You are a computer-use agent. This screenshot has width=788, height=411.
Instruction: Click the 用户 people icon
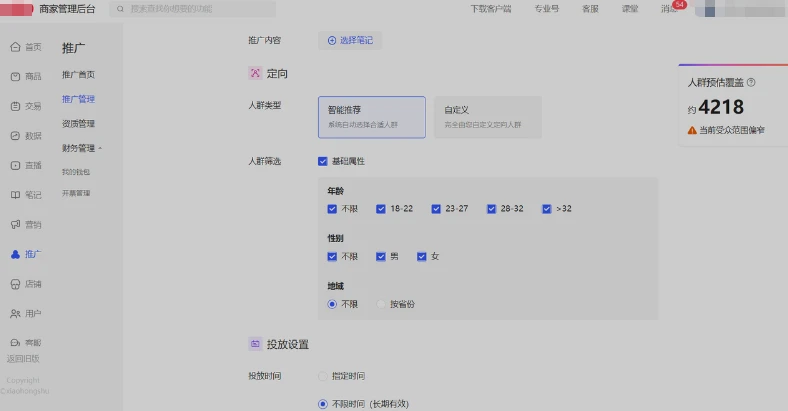(x=16, y=314)
